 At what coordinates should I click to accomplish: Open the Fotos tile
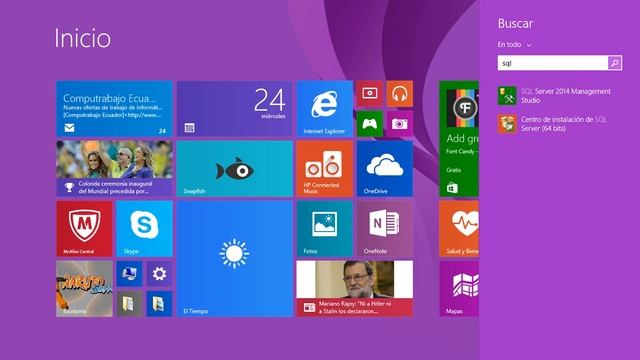324,229
